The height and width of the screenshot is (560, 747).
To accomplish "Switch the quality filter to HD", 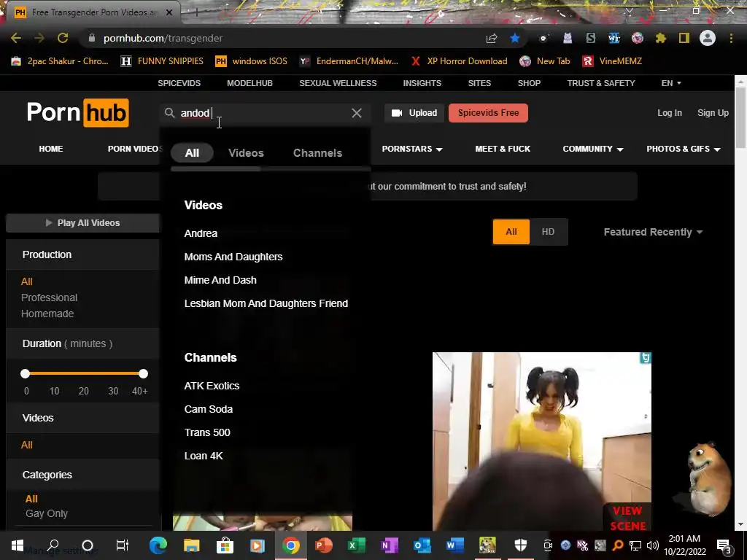I will (x=548, y=232).
